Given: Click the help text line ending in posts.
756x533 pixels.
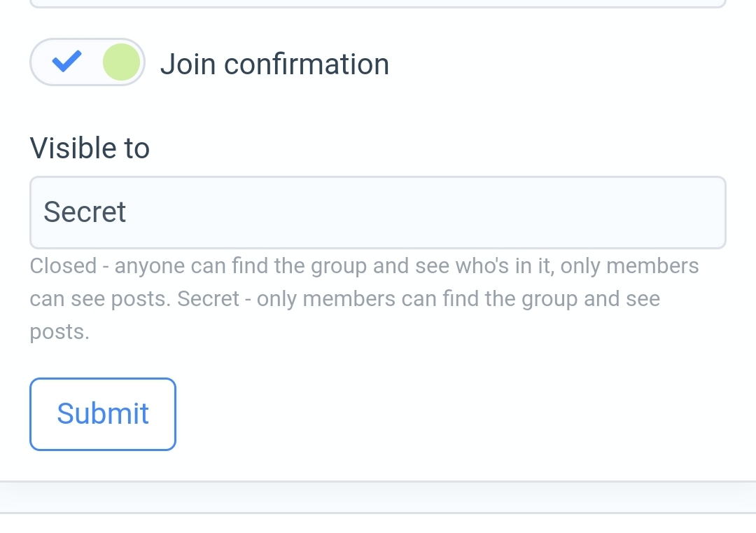Looking at the screenshot, I should point(59,331).
